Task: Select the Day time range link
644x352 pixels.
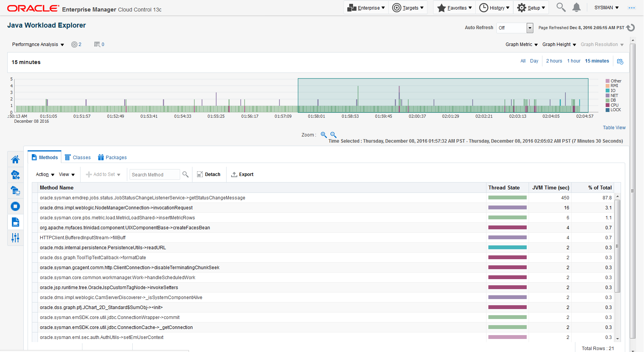Action: tap(534, 61)
